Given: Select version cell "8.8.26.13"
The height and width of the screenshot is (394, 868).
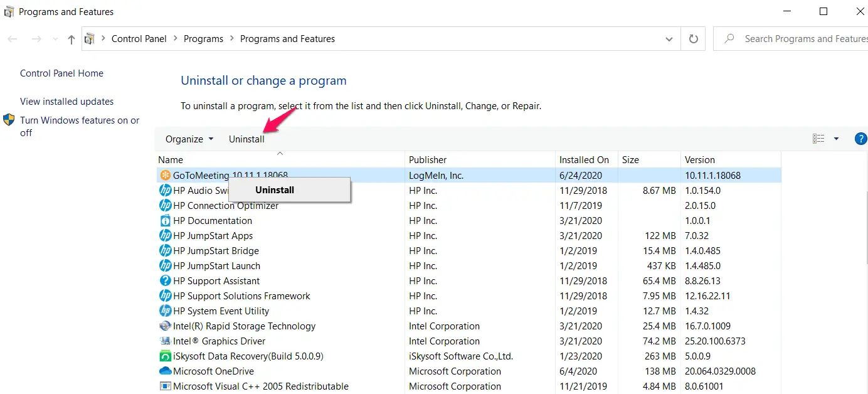Looking at the screenshot, I should (703, 280).
